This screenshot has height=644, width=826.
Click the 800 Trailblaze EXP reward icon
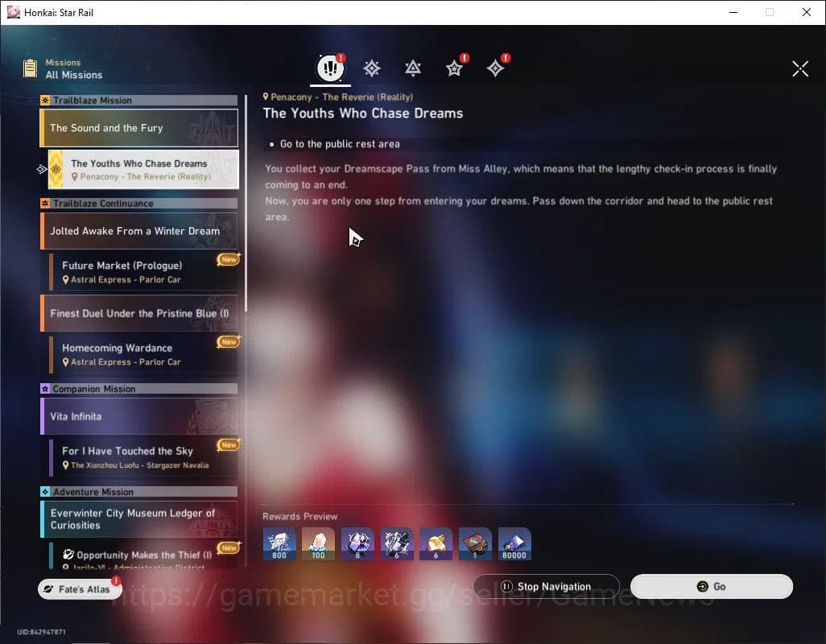[x=279, y=544]
